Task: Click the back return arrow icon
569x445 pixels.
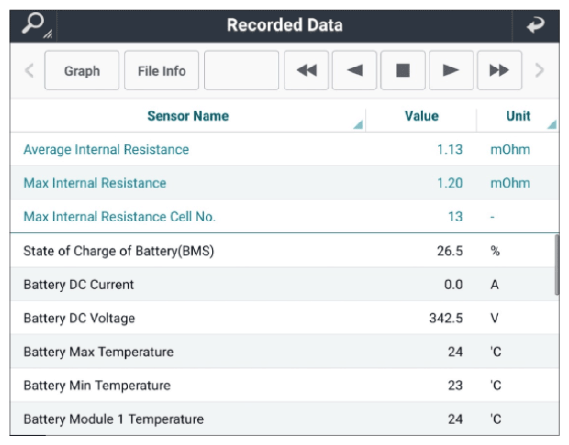Action: 535,25
